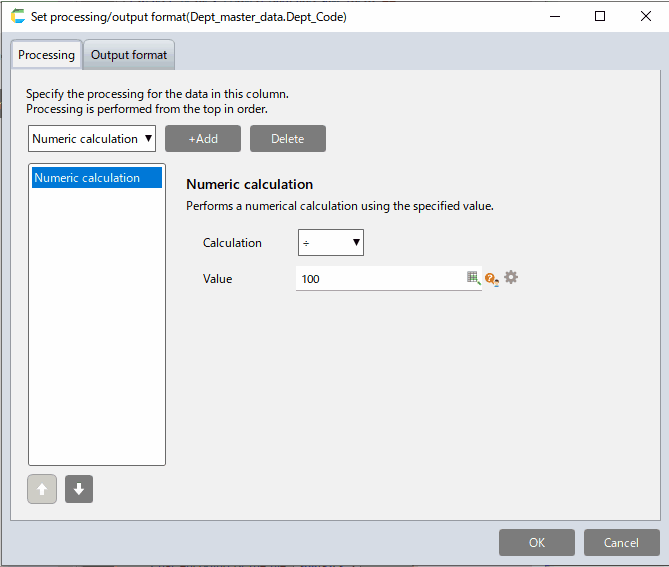The image size is (669, 567).
Task: Click the table picker icon in Value field
Action: pyautogui.click(x=473, y=278)
